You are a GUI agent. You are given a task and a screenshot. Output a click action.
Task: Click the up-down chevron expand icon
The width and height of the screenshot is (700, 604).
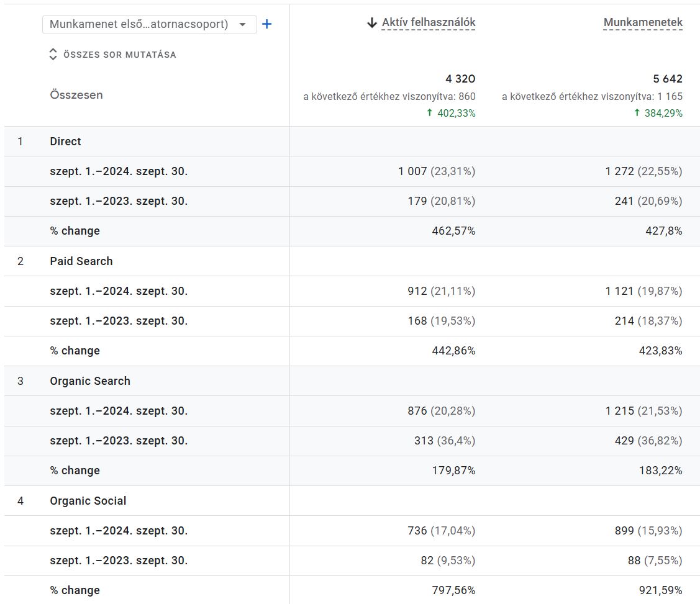coord(53,55)
